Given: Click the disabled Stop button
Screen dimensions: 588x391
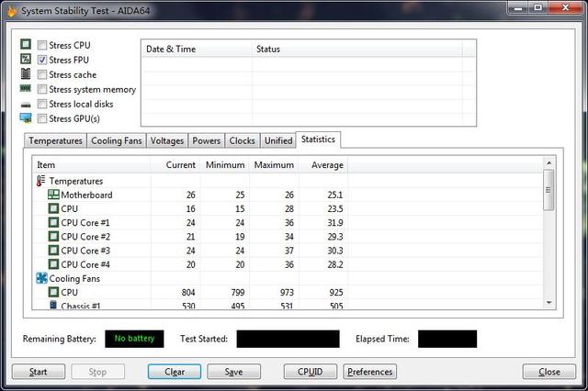Looking at the screenshot, I should point(98,372).
